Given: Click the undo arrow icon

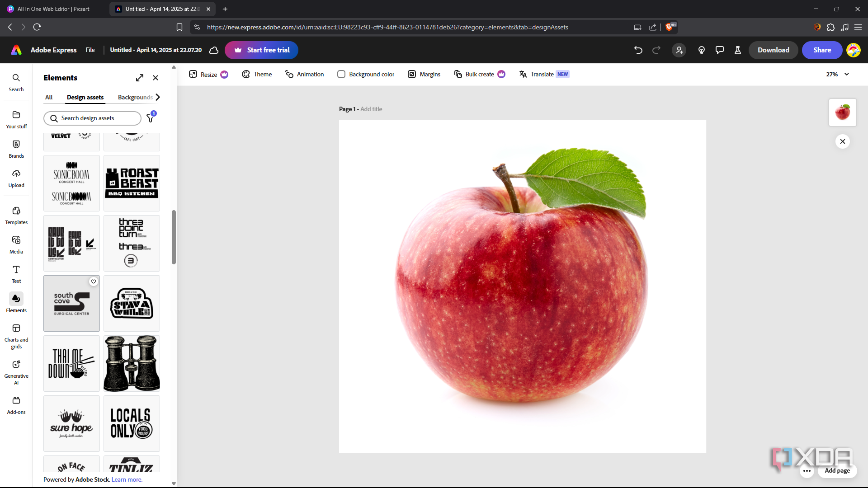Looking at the screenshot, I should click(638, 50).
